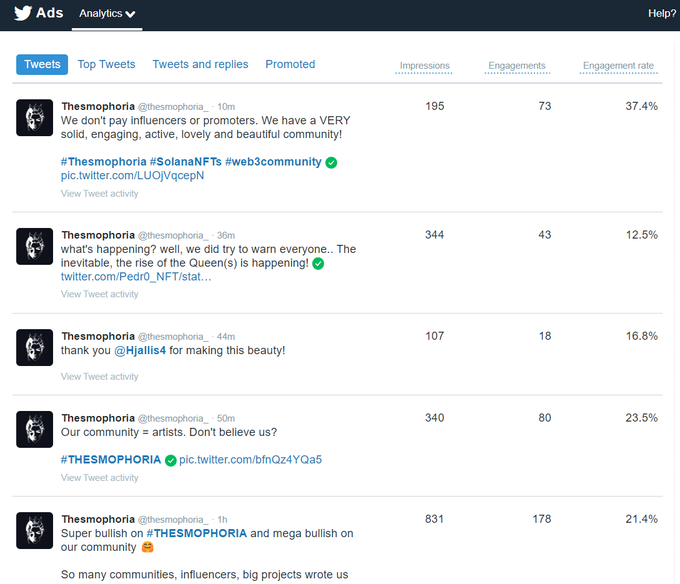Click avatar of the 50m tweet
The height and width of the screenshot is (584, 680).
35,429
